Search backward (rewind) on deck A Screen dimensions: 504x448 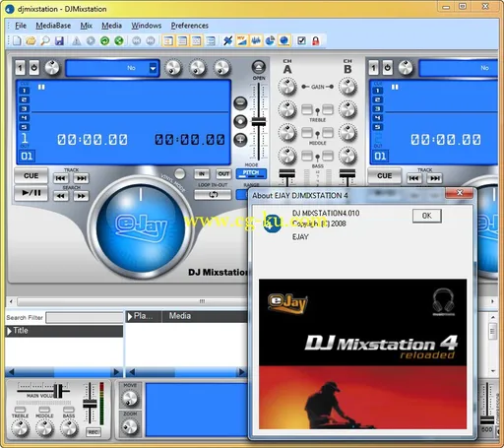coord(61,196)
